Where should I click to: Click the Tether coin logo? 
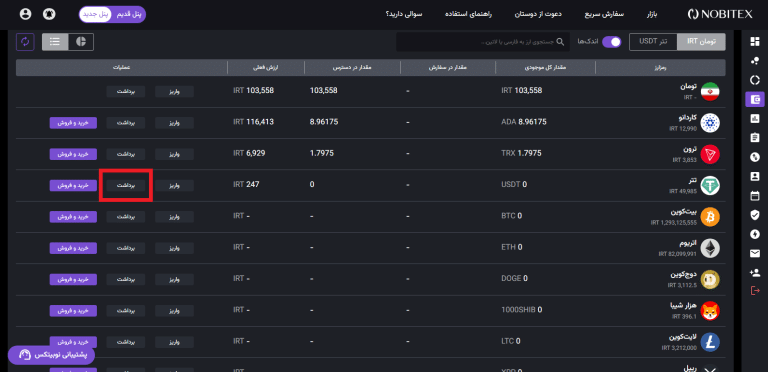tap(710, 186)
